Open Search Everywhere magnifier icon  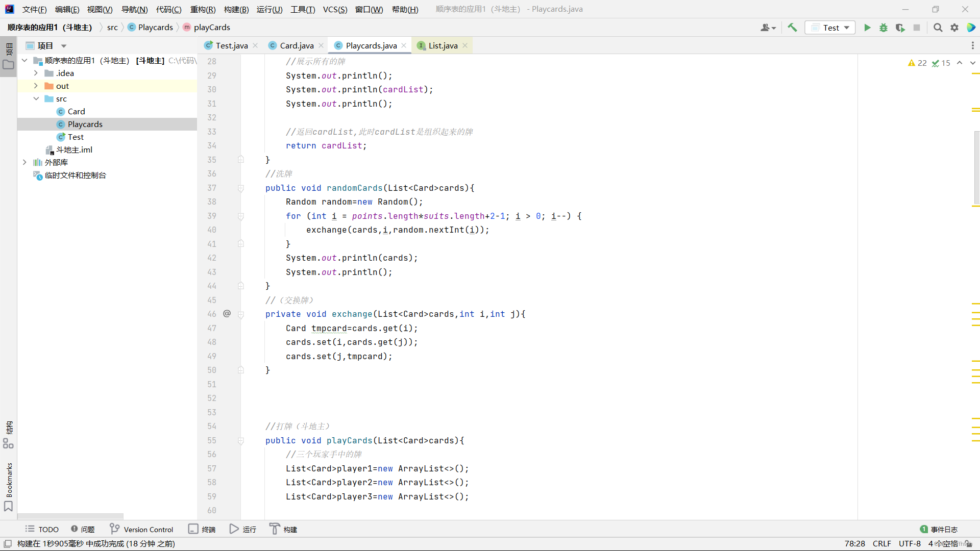click(938, 28)
